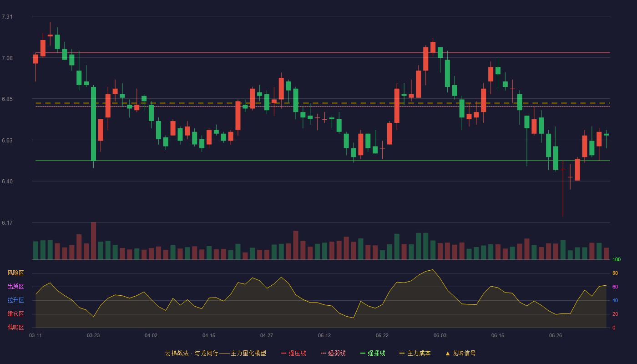This screenshot has width=637, height=364.
Task: Click the 03-23 date label
Action: pyautogui.click(x=93, y=335)
